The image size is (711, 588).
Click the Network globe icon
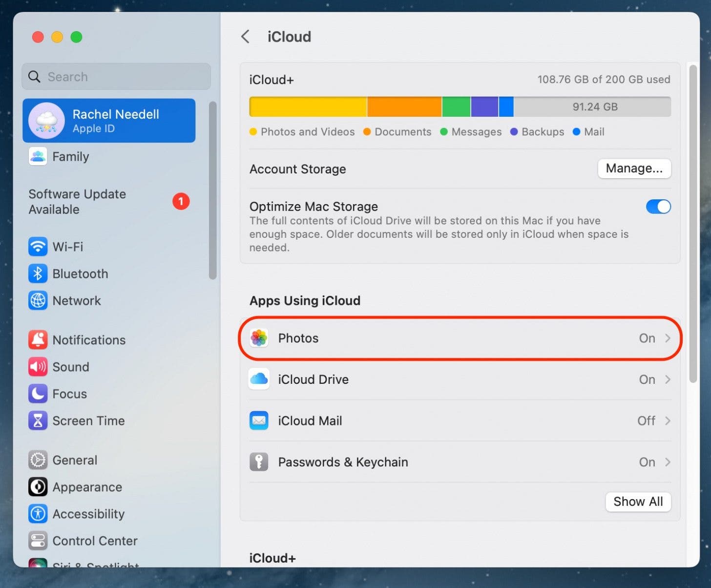(38, 300)
